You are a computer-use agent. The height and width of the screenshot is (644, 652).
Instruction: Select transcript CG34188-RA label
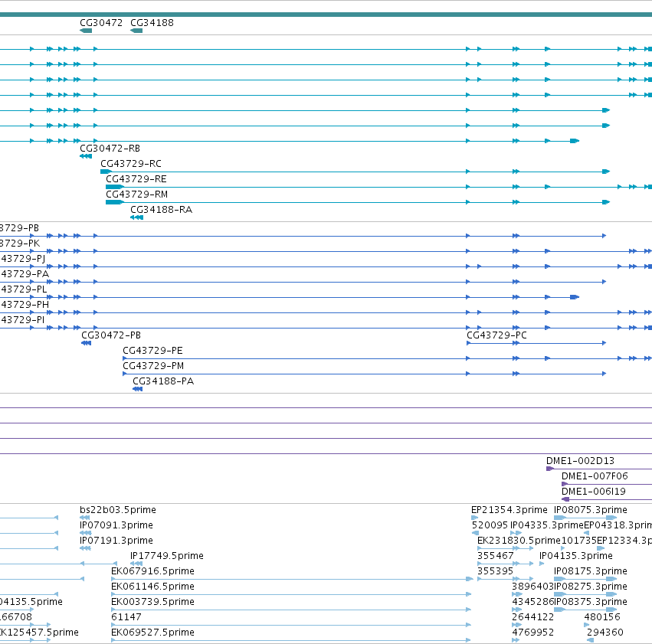[x=161, y=210]
